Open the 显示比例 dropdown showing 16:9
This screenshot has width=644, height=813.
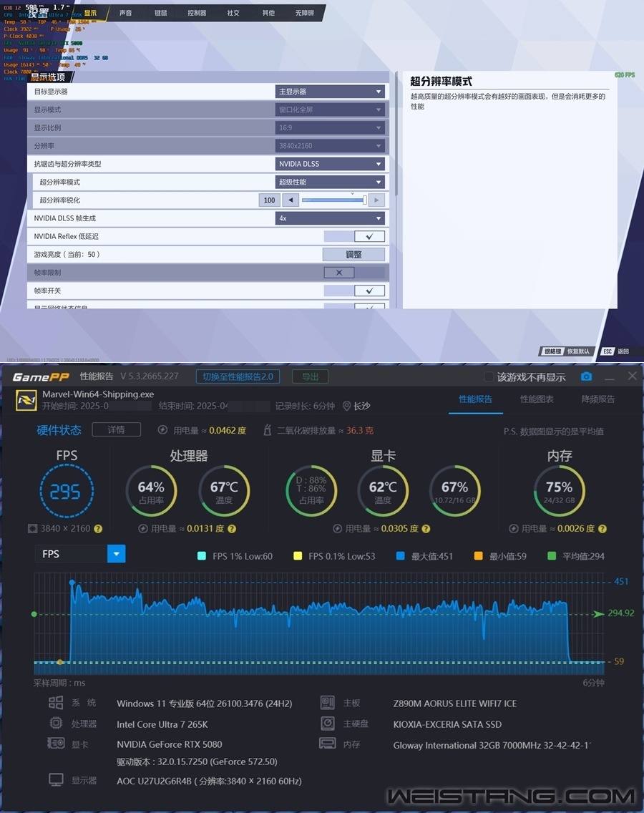330,127
